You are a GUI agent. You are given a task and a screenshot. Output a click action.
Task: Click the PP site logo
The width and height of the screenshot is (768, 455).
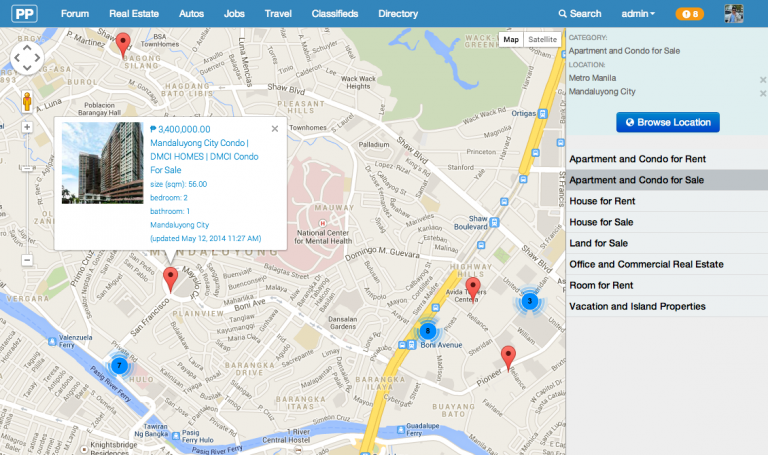tap(24, 13)
